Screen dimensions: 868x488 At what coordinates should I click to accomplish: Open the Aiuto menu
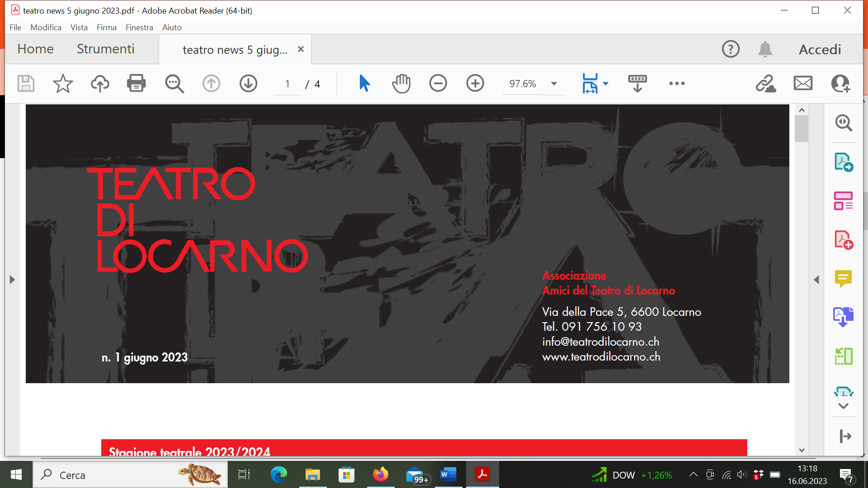point(172,28)
